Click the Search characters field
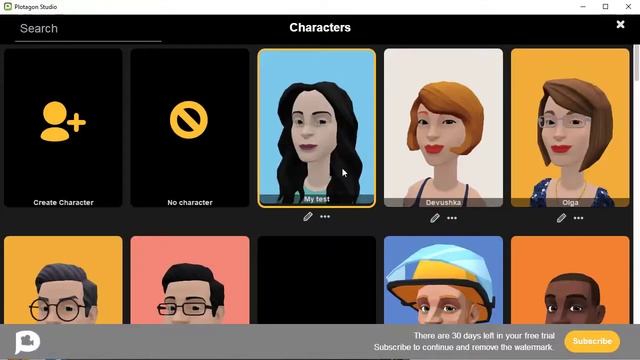Image resolution: width=640 pixels, height=360 pixels. coord(88,29)
